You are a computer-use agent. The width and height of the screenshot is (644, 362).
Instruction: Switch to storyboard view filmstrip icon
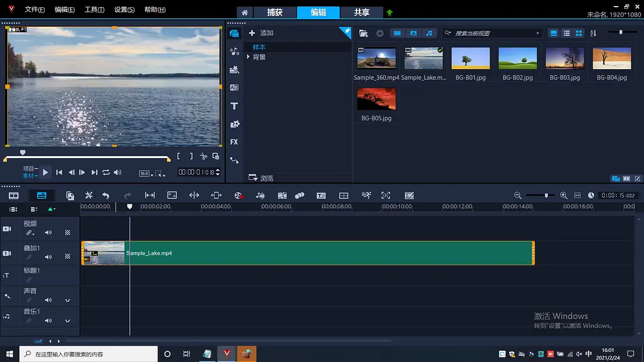[x=13, y=195]
